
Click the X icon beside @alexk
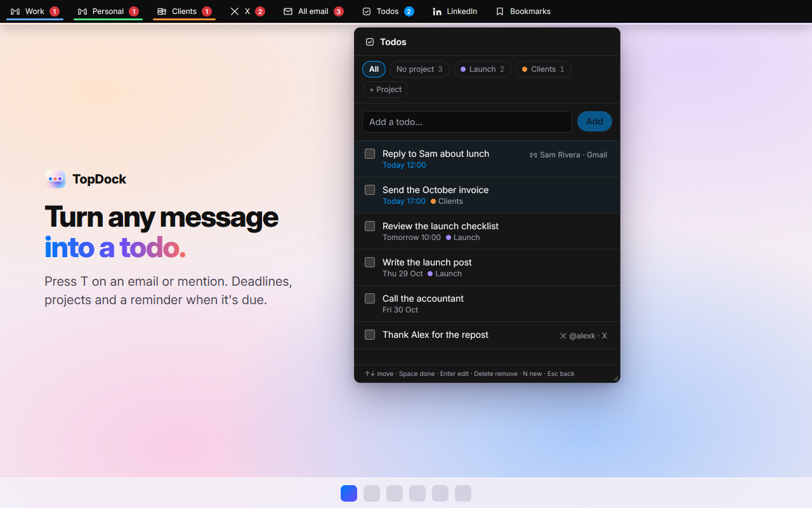[563, 336]
